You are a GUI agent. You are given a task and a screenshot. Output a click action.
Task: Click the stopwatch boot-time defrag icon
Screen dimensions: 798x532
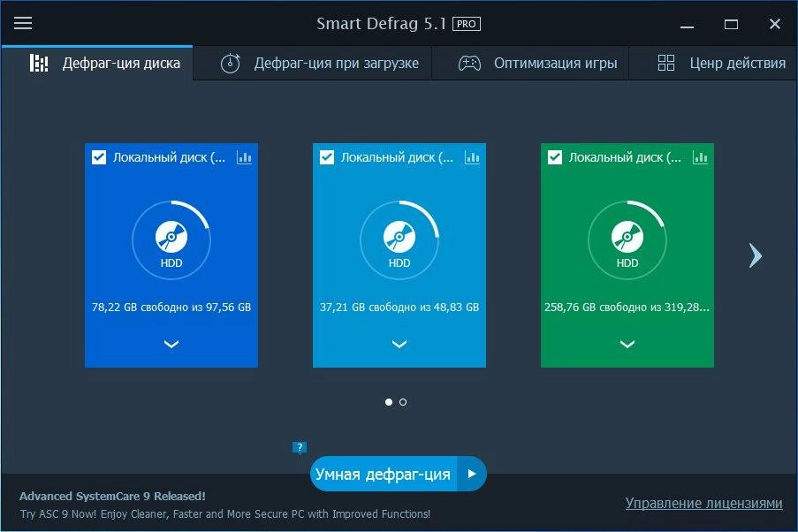point(230,63)
